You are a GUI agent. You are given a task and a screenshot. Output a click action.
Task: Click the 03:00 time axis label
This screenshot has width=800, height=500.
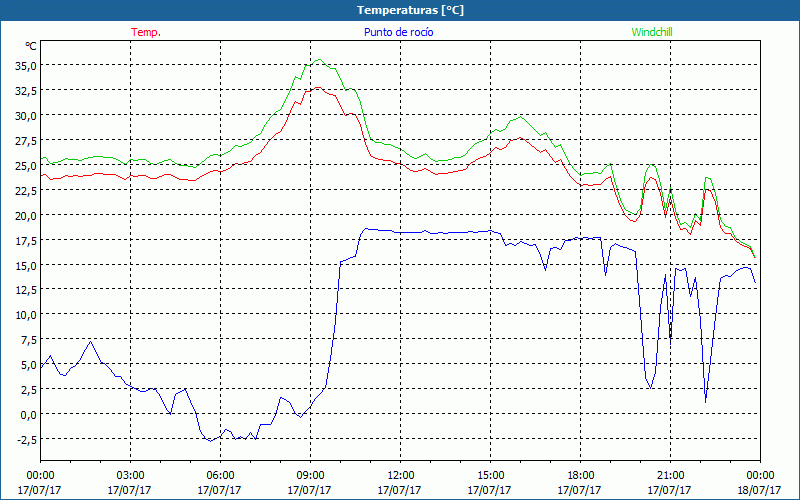pyautogui.click(x=130, y=476)
